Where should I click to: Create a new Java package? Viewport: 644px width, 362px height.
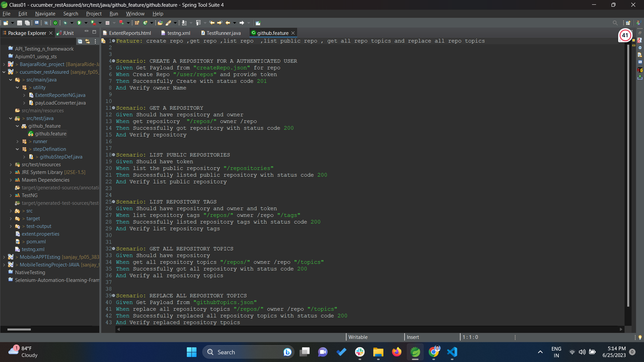tap(137, 23)
